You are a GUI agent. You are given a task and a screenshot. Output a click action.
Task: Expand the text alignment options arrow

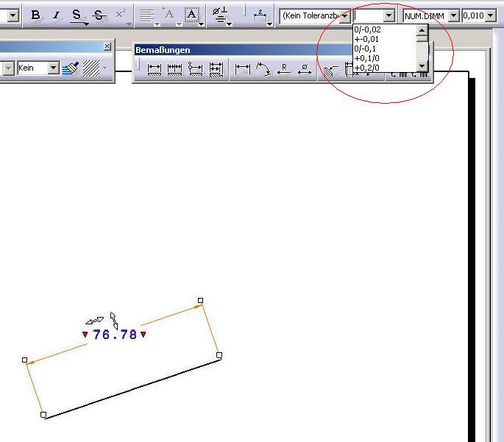(x=157, y=24)
